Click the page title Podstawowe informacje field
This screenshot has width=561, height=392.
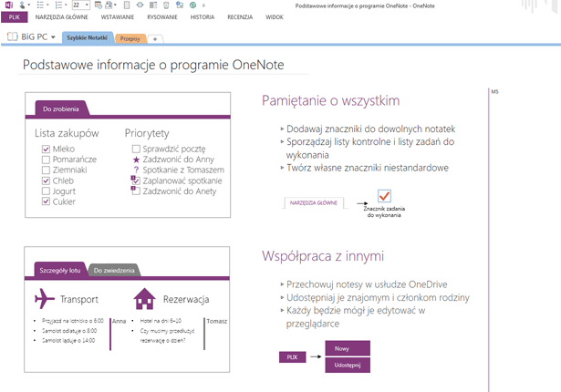click(x=153, y=65)
